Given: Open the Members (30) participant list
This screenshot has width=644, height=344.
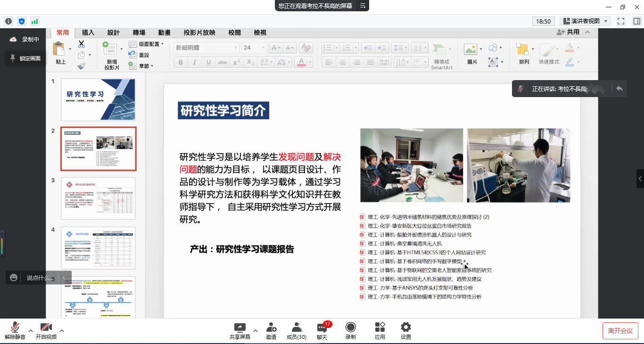Looking at the screenshot, I should [x=297, y=328].
